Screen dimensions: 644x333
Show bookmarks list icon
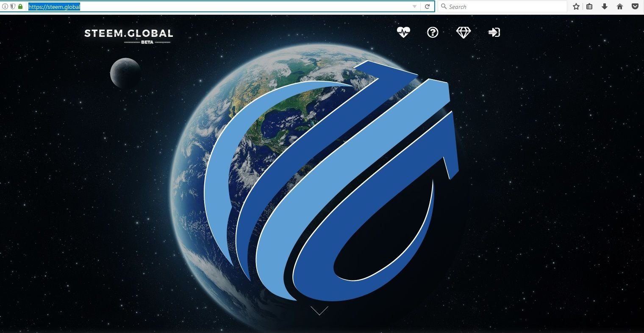pyautogui.click(x=589, y=6)
